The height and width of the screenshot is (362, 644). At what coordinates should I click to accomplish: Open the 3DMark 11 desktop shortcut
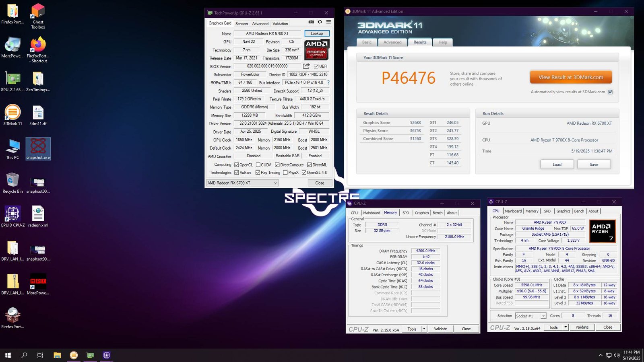point(12,115)
